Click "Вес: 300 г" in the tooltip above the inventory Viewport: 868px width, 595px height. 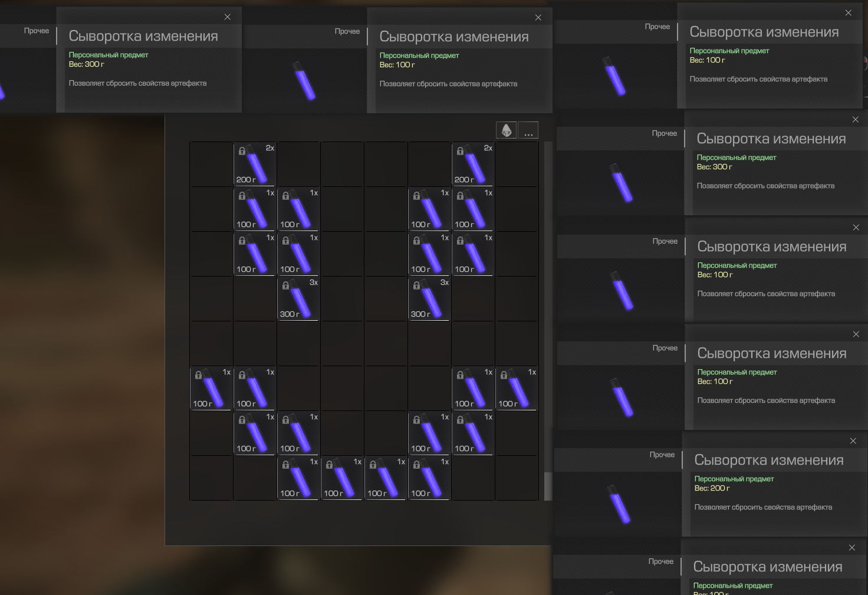click(x=87, y=64)
